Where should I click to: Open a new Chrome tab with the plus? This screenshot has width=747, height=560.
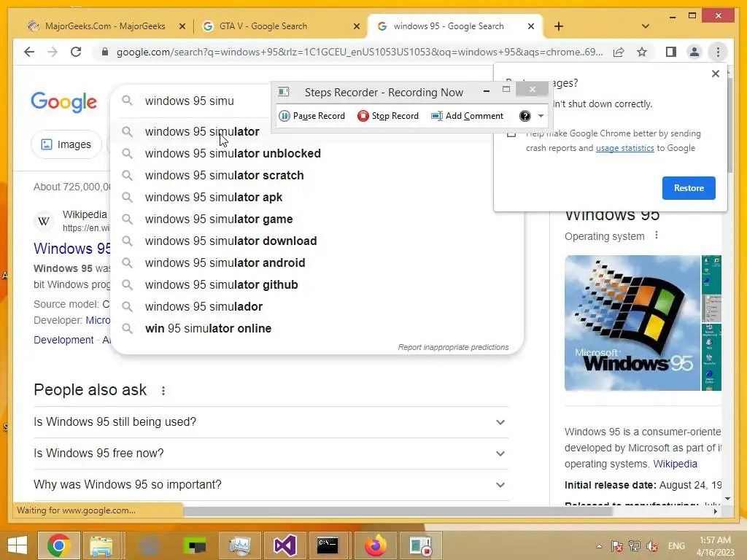pyautogui.click(x=559, y=26)
